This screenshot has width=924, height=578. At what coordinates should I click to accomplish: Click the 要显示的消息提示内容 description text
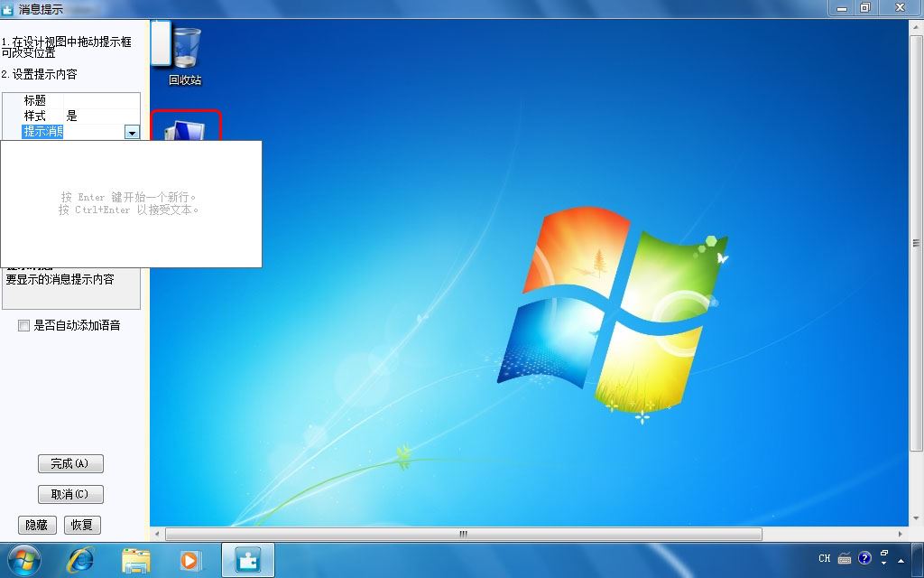point(60,280)
